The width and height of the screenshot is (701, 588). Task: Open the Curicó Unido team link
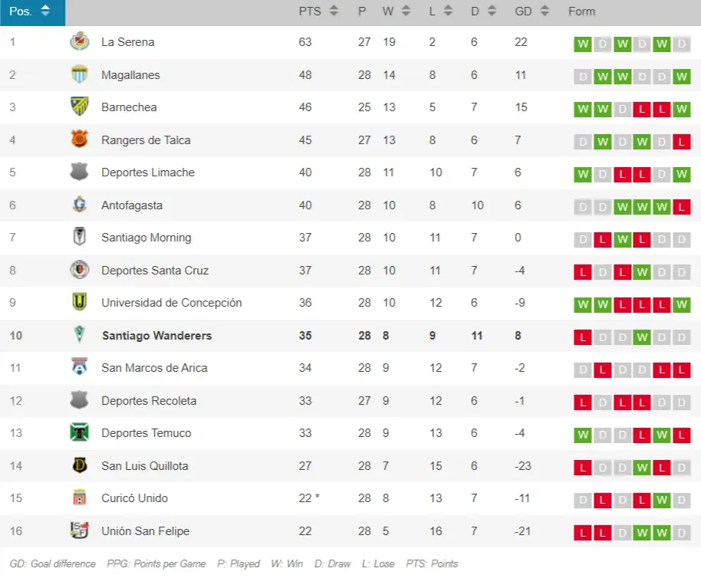coord(134,498)
